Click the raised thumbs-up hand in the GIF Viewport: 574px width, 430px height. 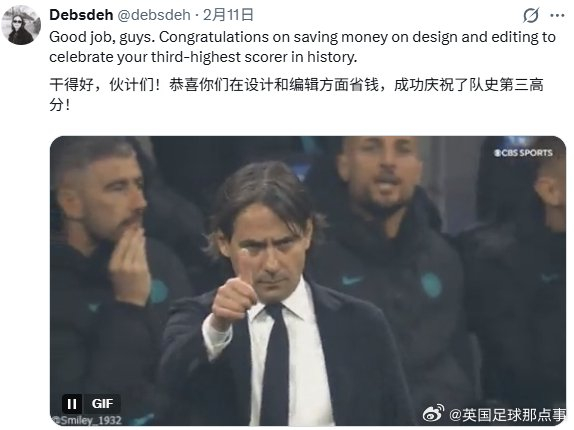(234, 290)
